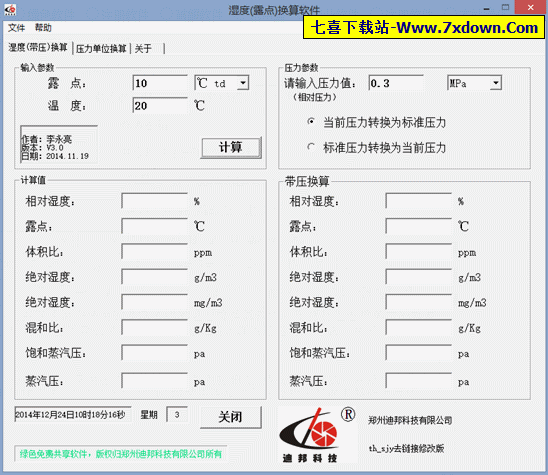Click the app icon in title bar

[x=10, y=9]
